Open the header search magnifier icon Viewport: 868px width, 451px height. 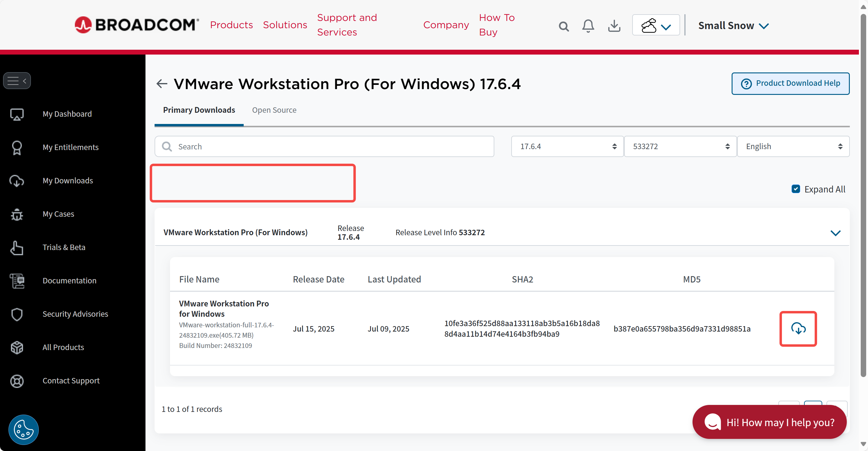pyautogui.click(x=564, y=26)
